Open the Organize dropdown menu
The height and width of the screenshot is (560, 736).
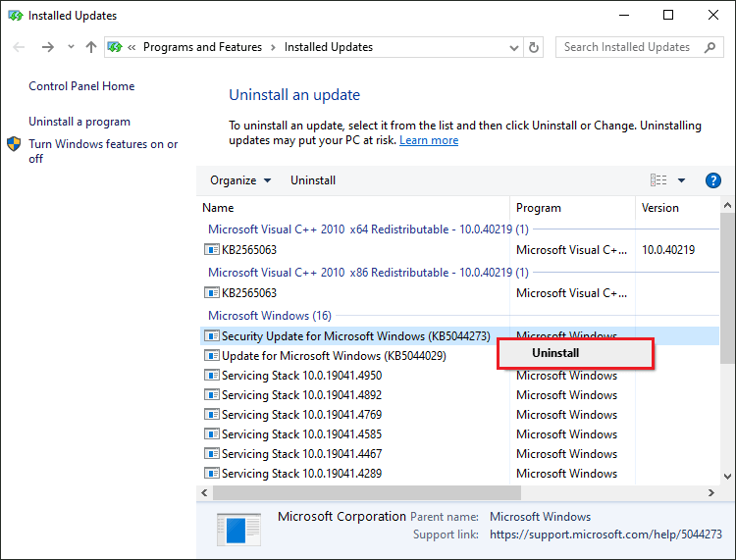click(x=240, y=180)
